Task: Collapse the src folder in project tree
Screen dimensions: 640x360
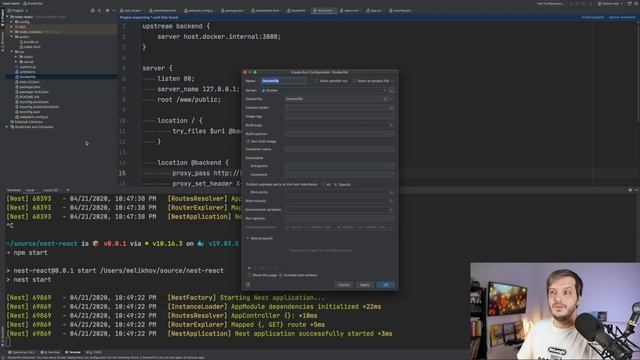Action: [12, 52]
